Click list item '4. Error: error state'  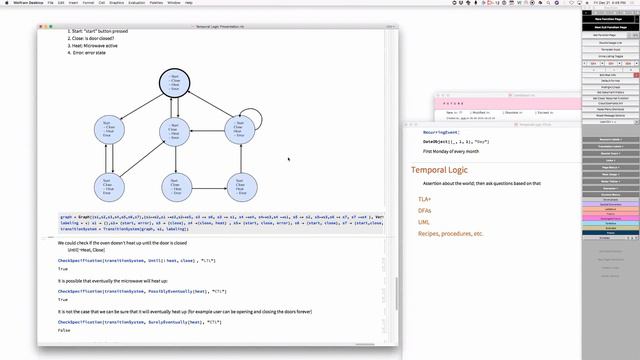coord(86,53)
